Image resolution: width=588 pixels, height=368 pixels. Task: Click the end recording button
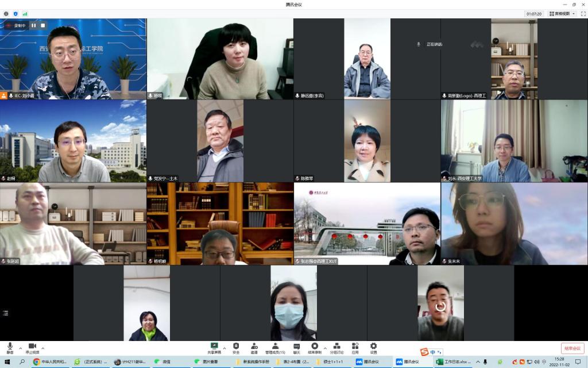click(314, 347)
